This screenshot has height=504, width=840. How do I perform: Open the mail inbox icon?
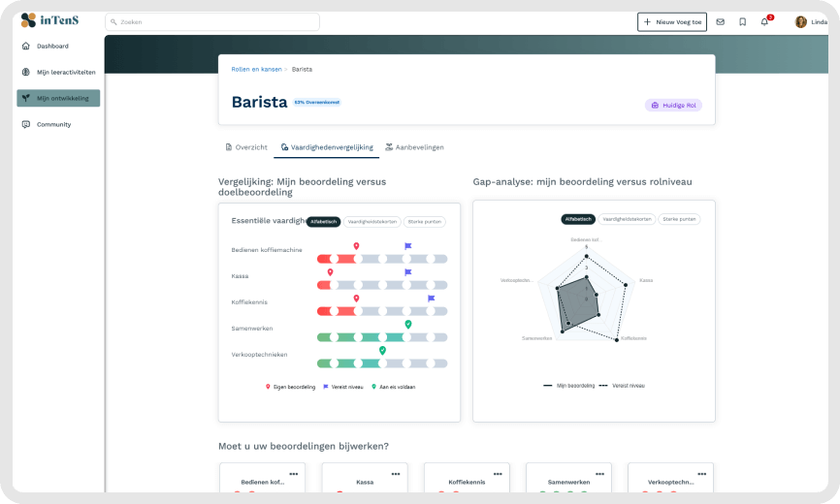pyautogui.click(x=720, y=21)
